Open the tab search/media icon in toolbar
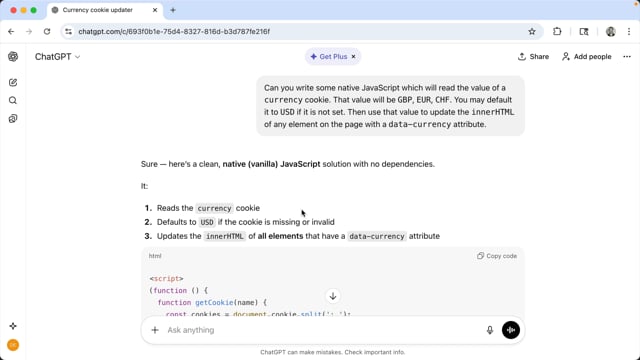Screen dimensions: 640x360 pyautogui.click(x=584, y=31)
